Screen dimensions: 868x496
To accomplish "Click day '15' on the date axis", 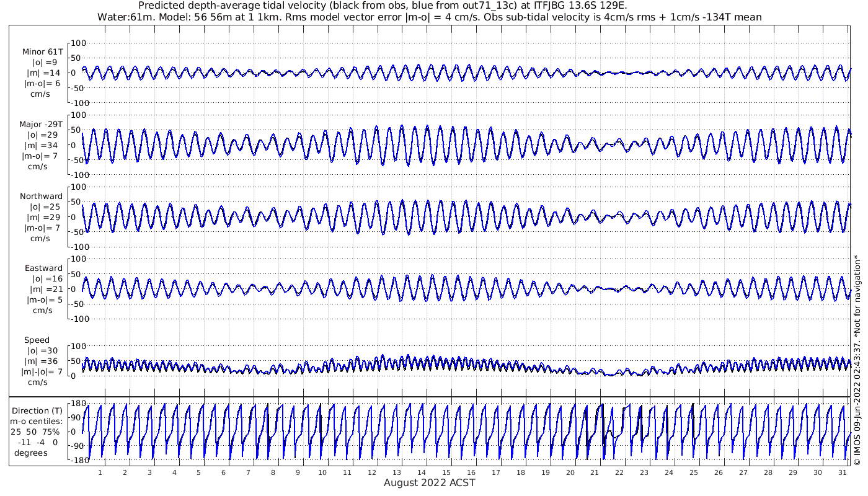I will [x=446, y=472].
